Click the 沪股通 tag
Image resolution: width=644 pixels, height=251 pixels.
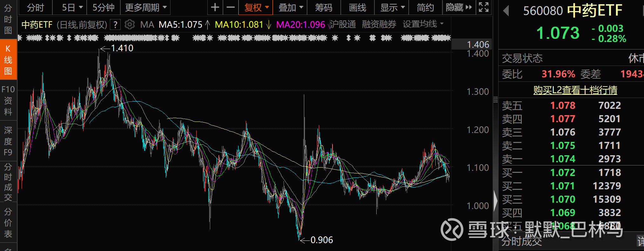point(343,24)
